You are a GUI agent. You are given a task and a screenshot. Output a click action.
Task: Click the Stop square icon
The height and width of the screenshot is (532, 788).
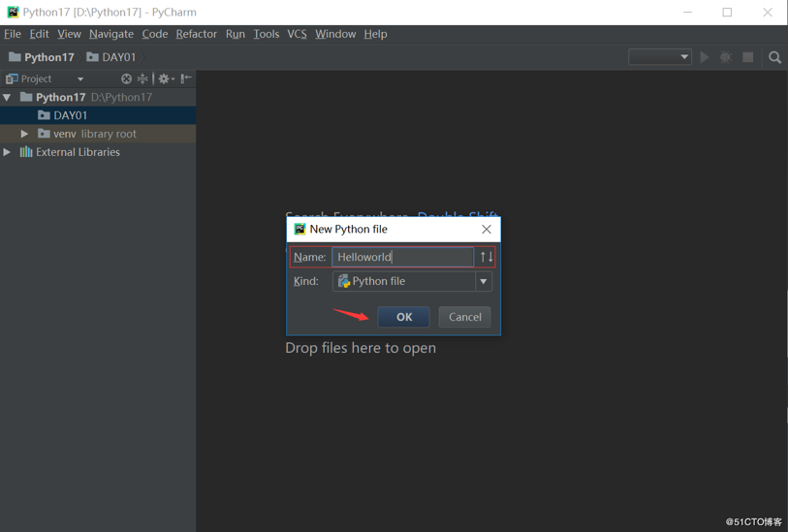tap(748, 57)
